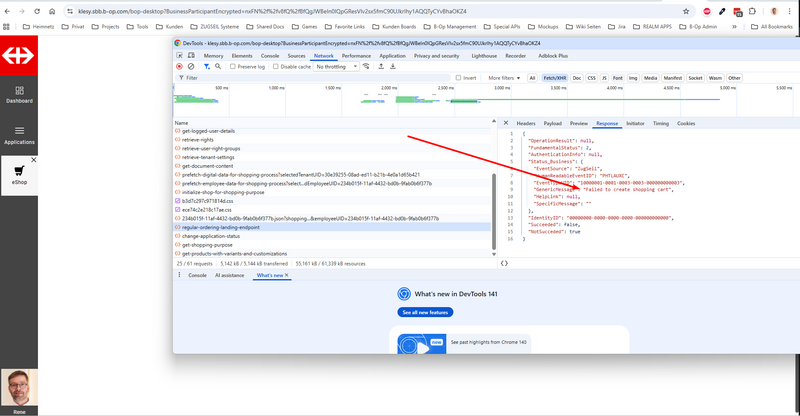Click the import HAR upload icon
Image resolution: width=800 pixels, height=416 pixels.
pos(382,66)
